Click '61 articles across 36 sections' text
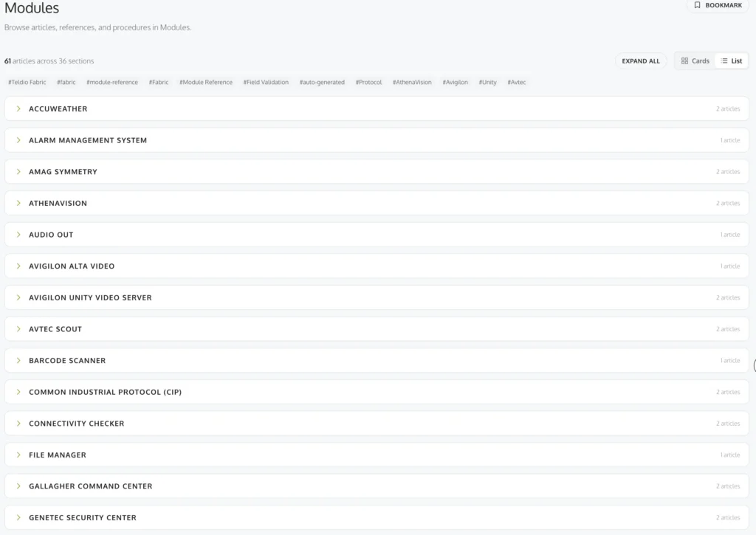The image size is (756, 535). (x=49, y=61)
